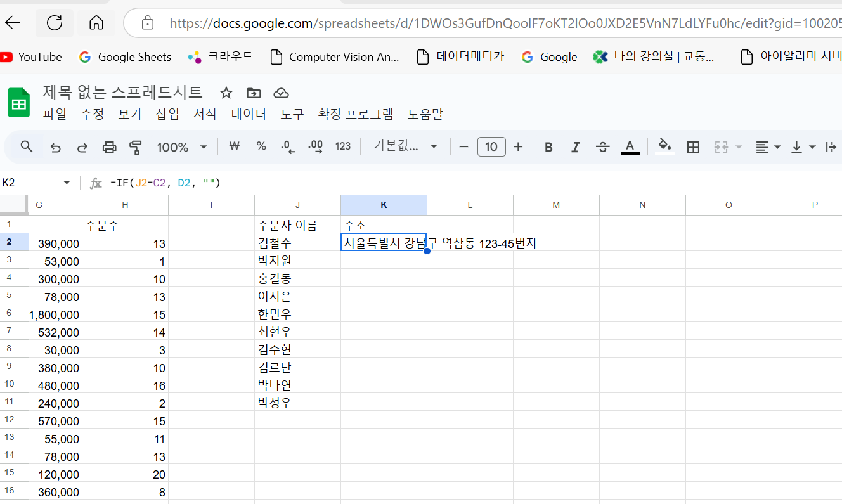
Task: Format as currency with the ₩ button
Action: [235, 146]
